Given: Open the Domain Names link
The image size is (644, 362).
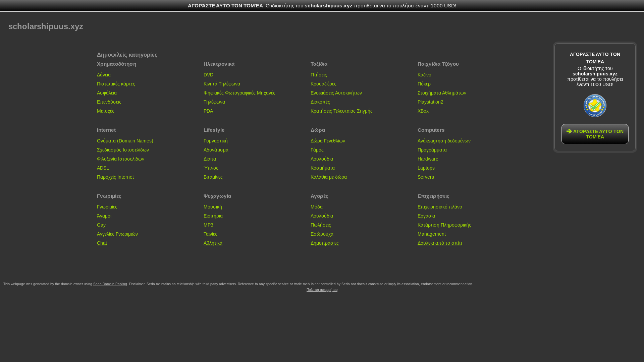Looking at the screenshot, I should pyautogui.click(x=125, y=141).
